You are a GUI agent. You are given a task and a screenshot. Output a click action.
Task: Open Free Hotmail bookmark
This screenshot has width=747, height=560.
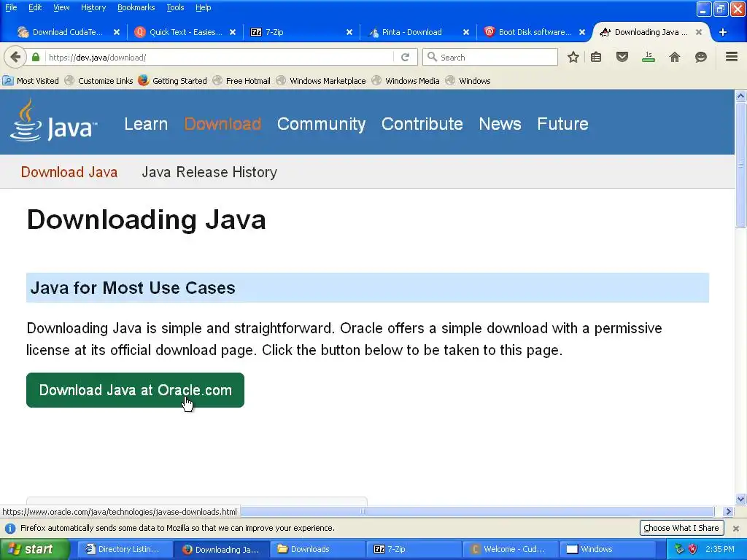point(241,81)
